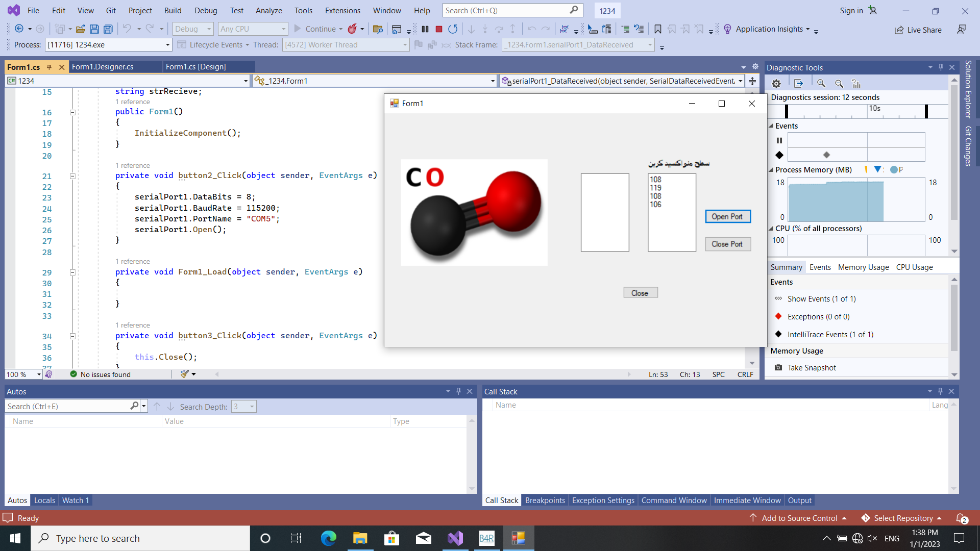
Task: Stop debugging with the red square icon
Action: [x=438, y=29]
